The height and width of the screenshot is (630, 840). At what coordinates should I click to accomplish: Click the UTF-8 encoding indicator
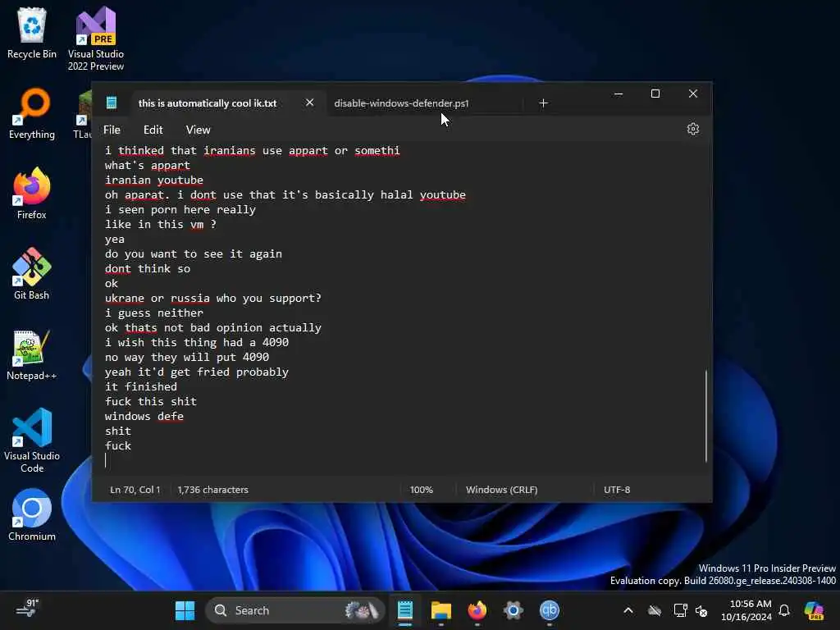pyautogui.click(x=617, y=490)
